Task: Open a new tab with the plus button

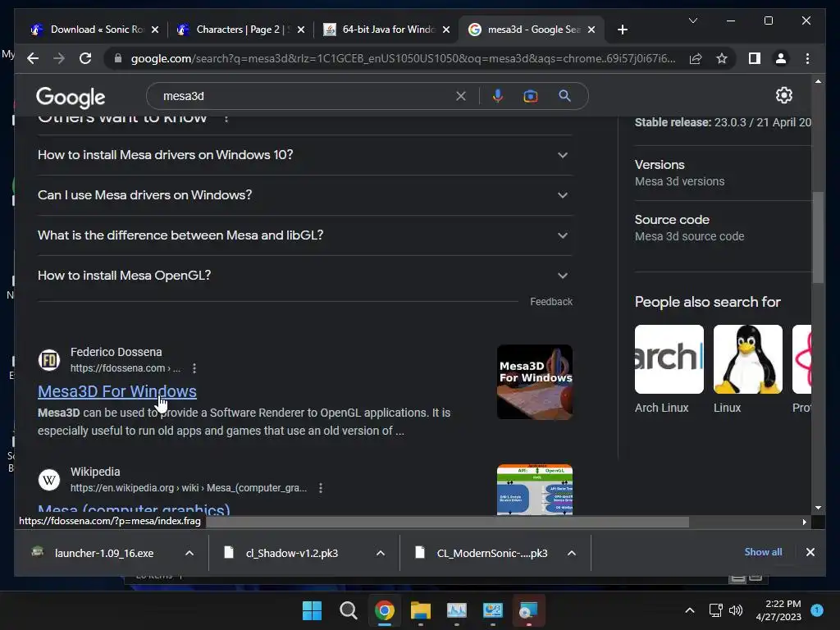Action: [622, 30]
